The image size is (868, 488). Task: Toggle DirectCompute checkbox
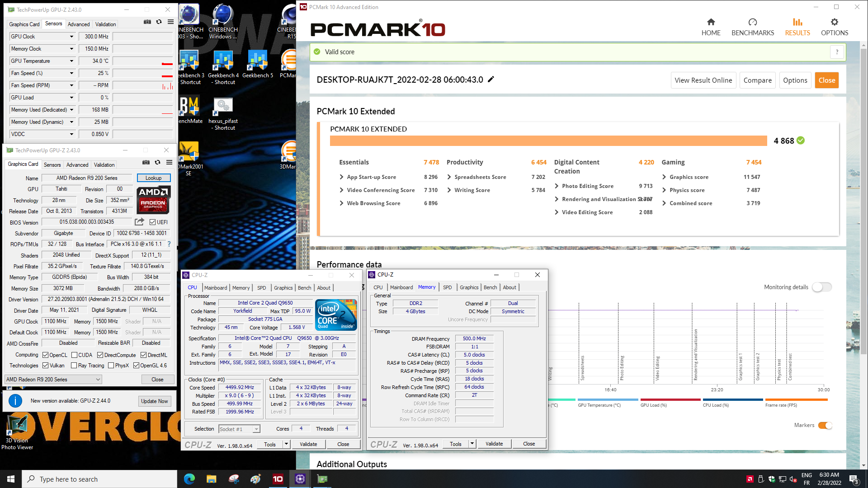pyautogui.click(x=100, y=355)
